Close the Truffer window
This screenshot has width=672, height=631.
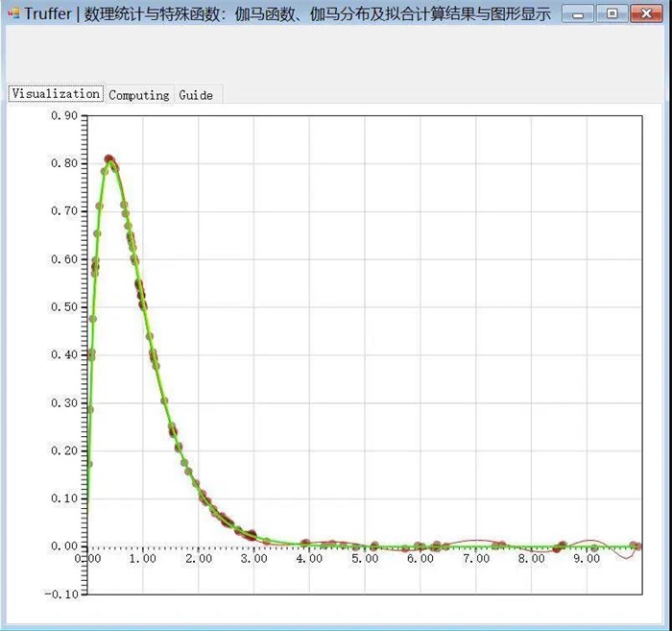tap(646, 13)
